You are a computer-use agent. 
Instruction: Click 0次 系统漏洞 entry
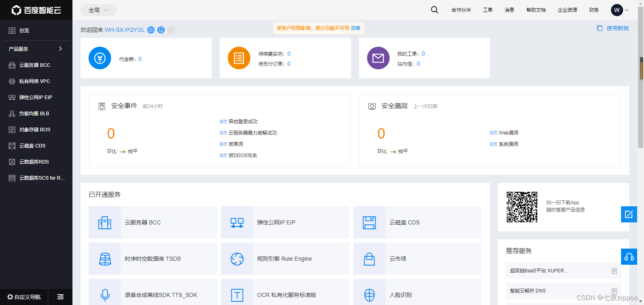click(x=504, y=144)
